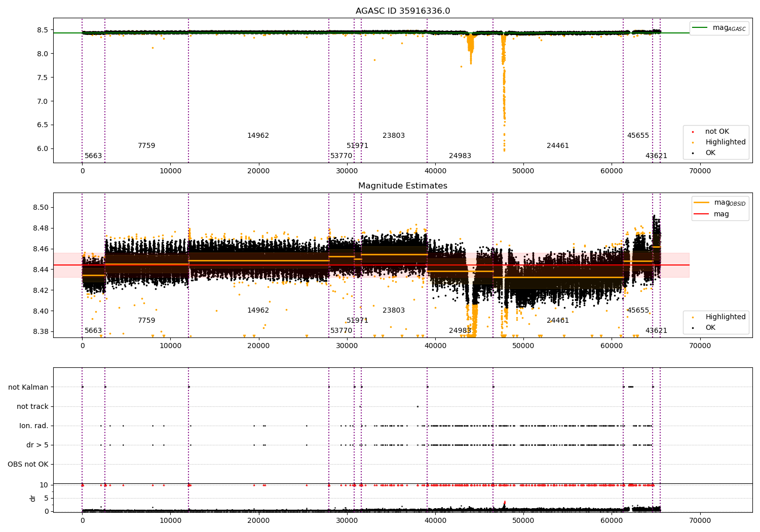Click y-axis tick 7.5 in top panel

[42, 78]
